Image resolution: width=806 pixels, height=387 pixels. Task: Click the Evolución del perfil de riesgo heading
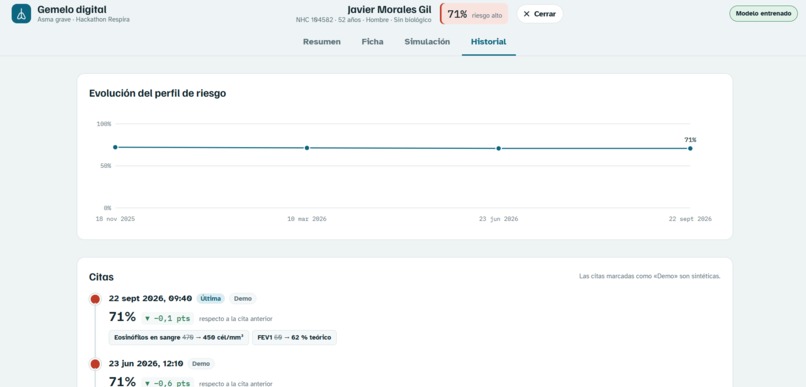coord(157,94)
